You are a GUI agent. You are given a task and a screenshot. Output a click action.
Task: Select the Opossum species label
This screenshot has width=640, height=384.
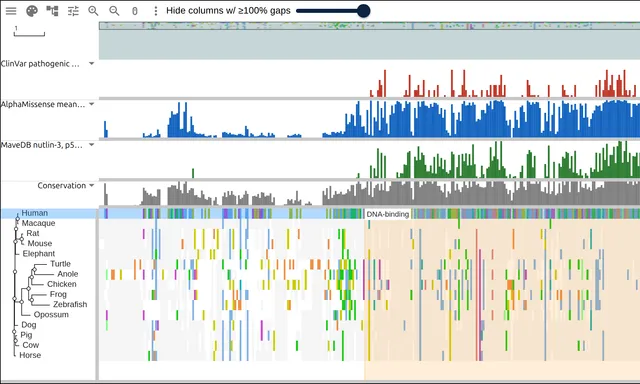pos(51,315)
